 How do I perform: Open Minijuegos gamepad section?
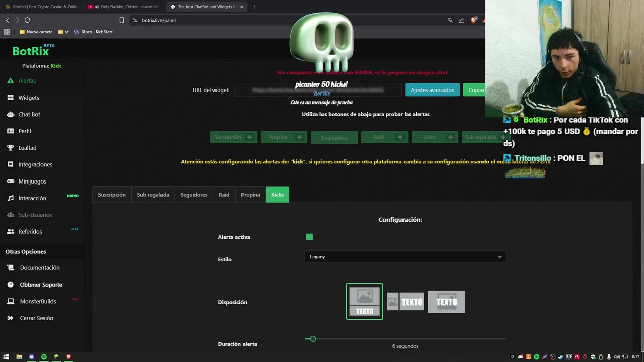(32, 181)
